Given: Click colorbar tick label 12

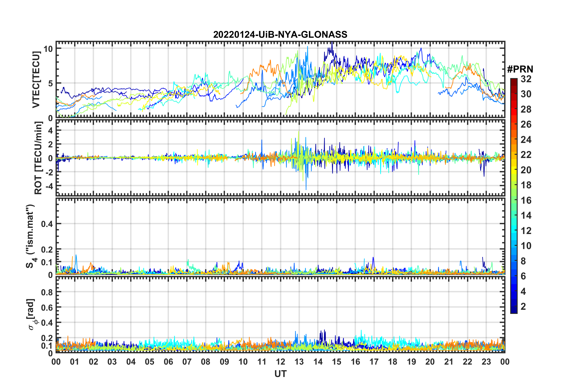Looking at the screenshot, I should pyautogui.click(x=526, y=231).
